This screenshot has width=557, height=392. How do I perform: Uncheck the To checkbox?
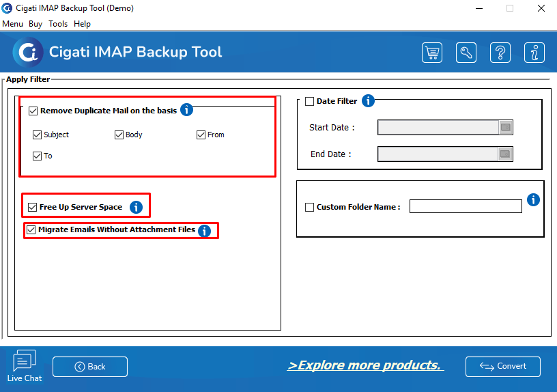coord(37,156)
